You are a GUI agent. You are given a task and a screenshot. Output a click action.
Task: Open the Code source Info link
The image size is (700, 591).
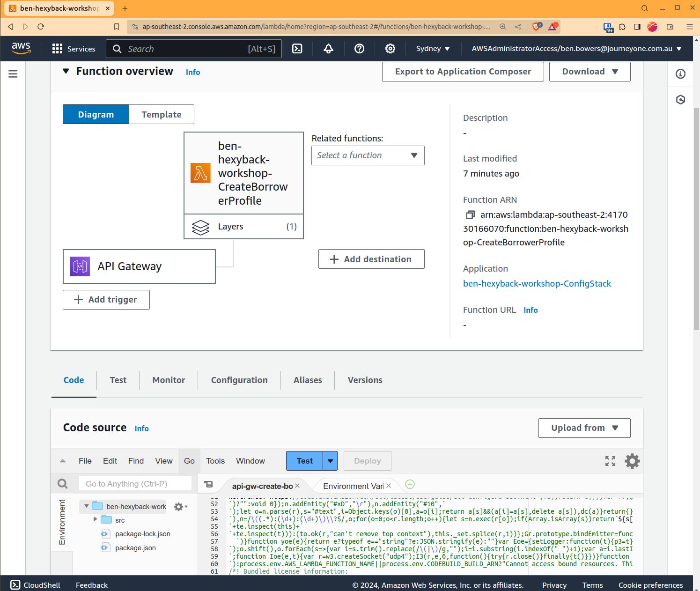(x=142, y=428)
